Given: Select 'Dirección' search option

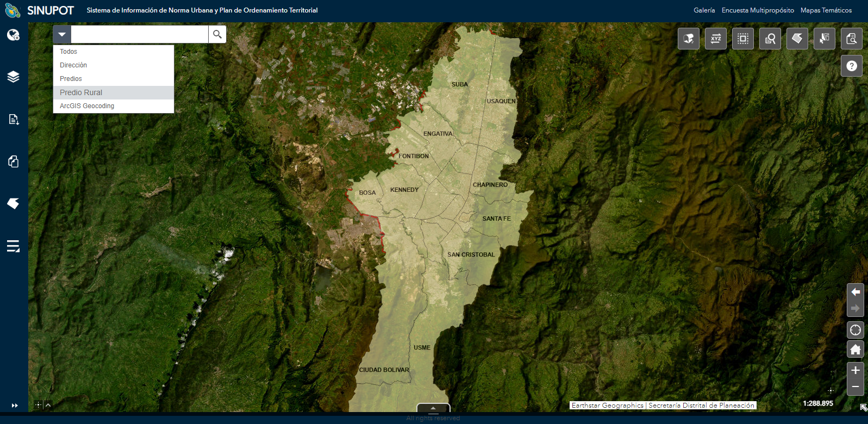Looking at the screenshot, I should 114,65.
